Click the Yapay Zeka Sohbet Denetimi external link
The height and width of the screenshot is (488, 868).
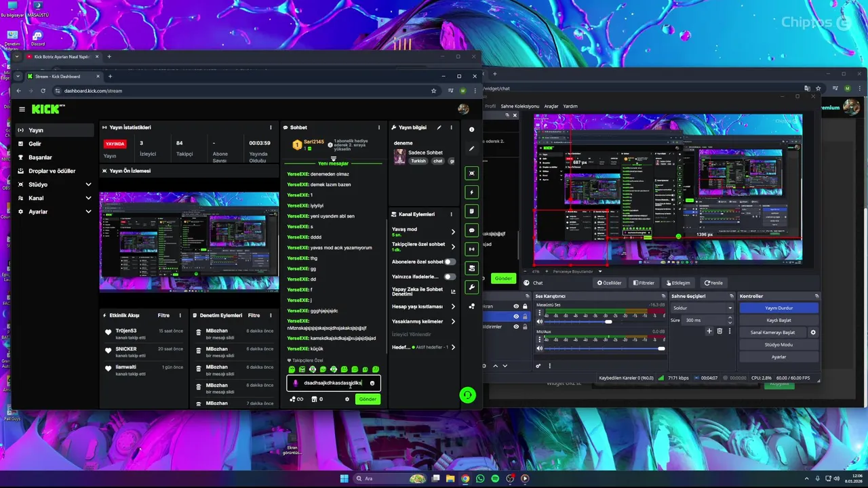453,291
